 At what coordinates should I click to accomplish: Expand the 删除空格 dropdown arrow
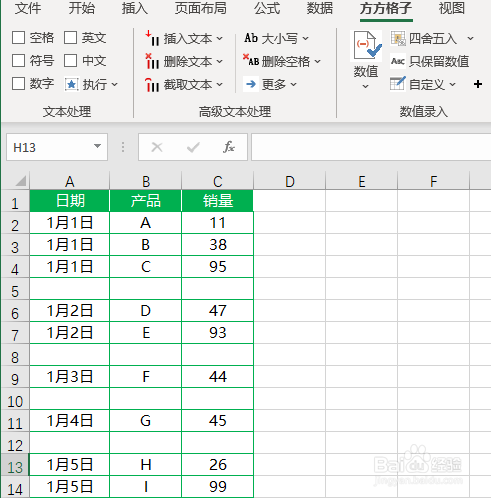point(317,62)
